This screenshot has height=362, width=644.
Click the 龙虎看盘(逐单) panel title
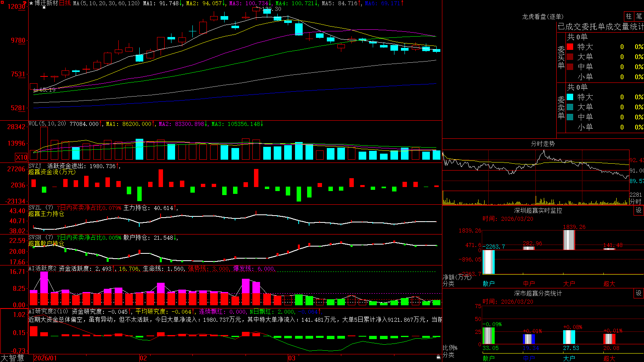543,16
